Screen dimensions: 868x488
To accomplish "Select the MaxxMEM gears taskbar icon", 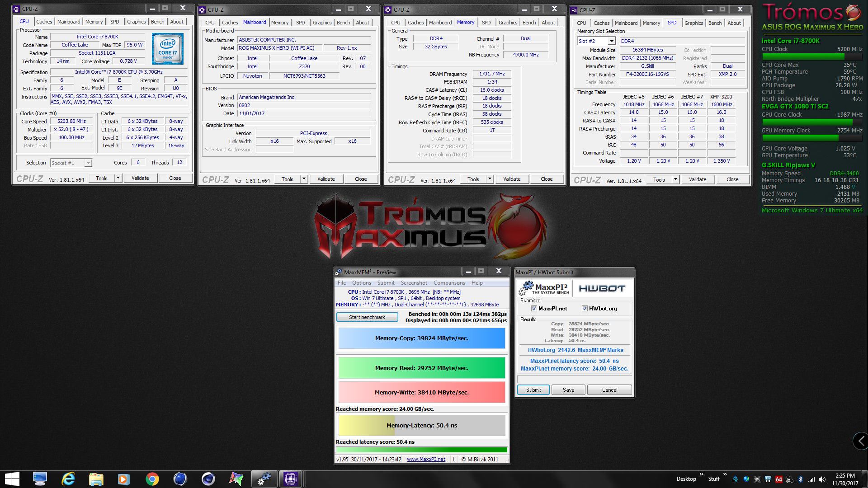I will 264,479.
